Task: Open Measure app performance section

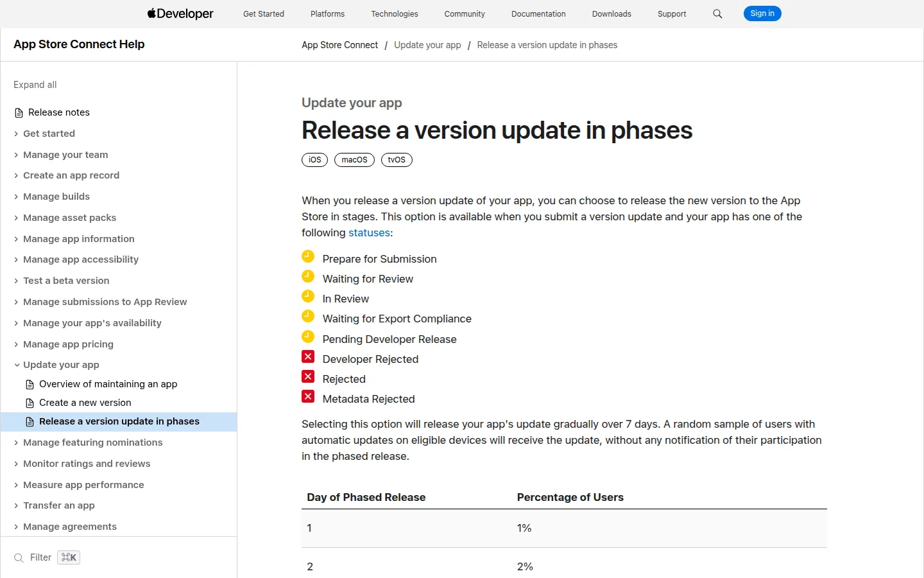Action: point(83,485)
